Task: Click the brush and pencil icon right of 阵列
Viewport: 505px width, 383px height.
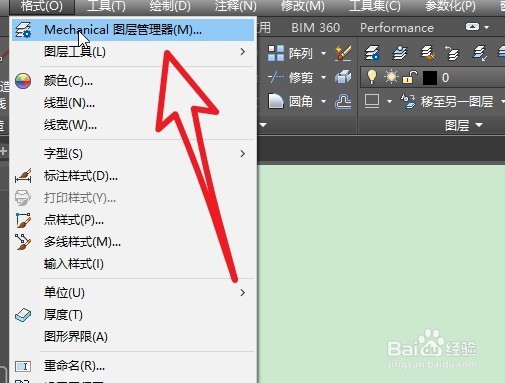Action: (x=343, y=53)
